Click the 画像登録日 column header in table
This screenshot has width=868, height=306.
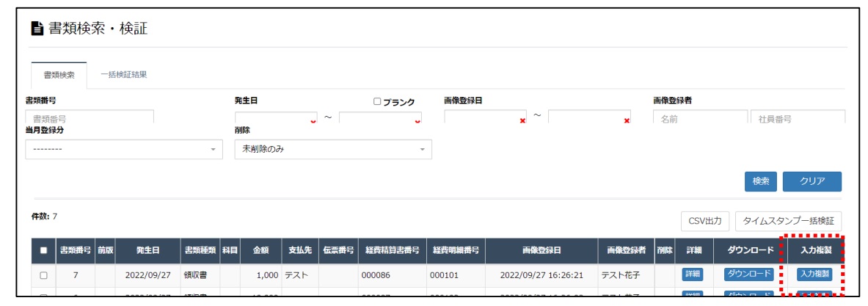tap(541, 250)
